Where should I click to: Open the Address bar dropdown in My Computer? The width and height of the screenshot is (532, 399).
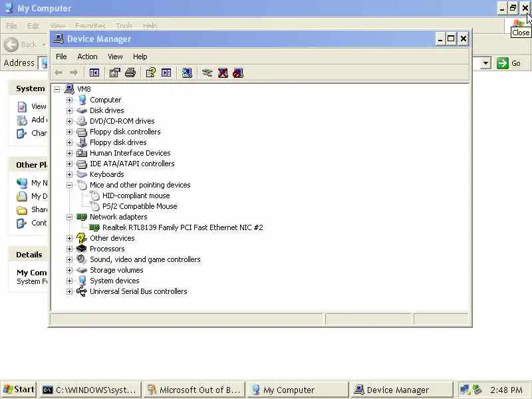tap(485, 63)
